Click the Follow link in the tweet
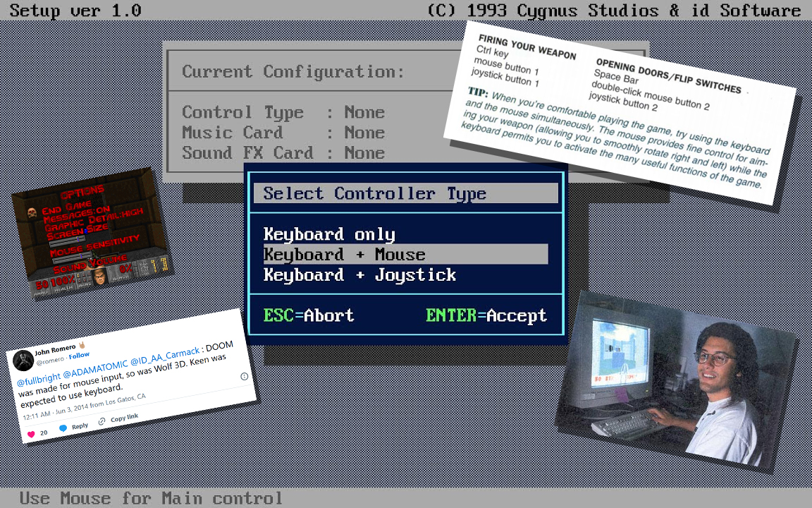 pos(79,355)
